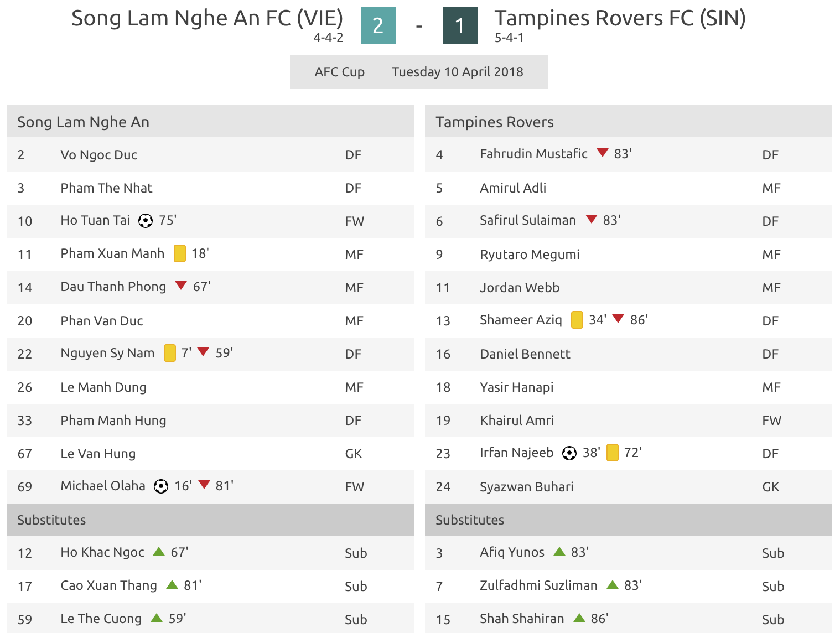
Task: Click the green sub-in arrow for Shah Shahiran
Action: coord(579,618)
